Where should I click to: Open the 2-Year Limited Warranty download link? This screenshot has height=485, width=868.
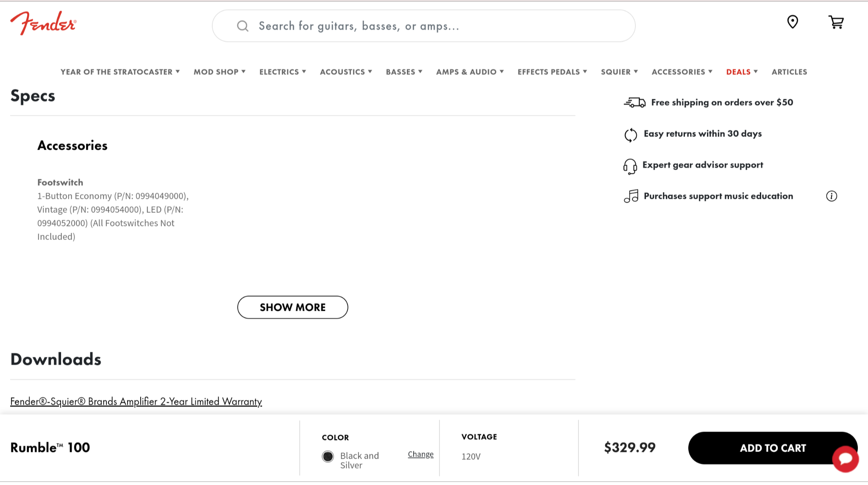[x=136, y=401]
